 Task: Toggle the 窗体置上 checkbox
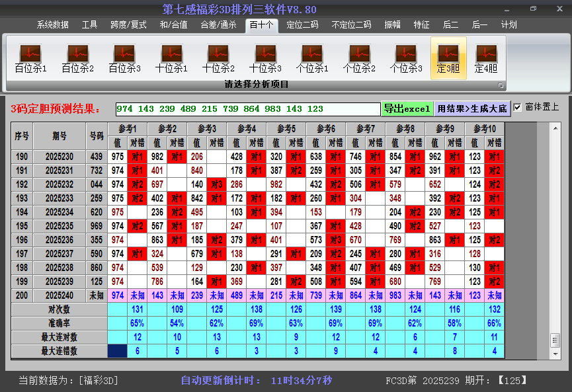pyautogui.click(x=518, y=107)
